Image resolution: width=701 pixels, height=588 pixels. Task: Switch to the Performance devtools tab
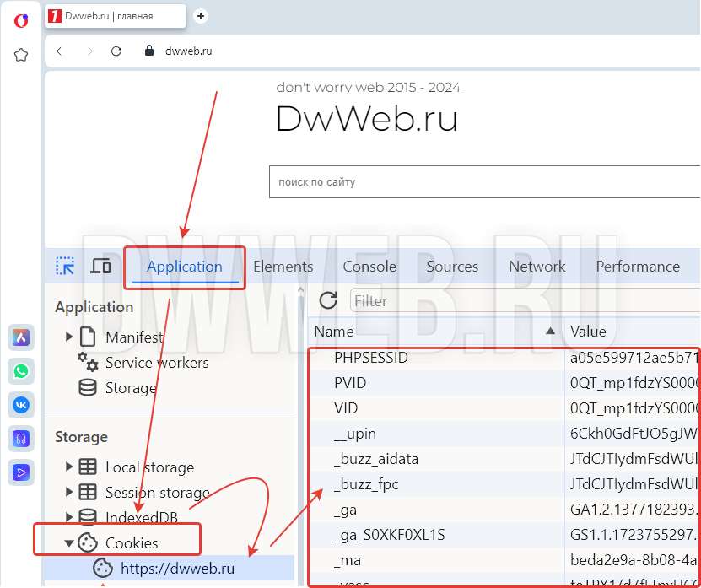[x=638, y=267]
